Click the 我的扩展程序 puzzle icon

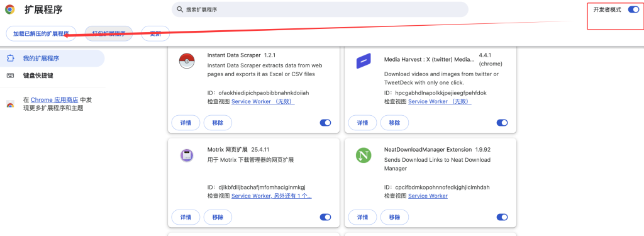[11, 59]
